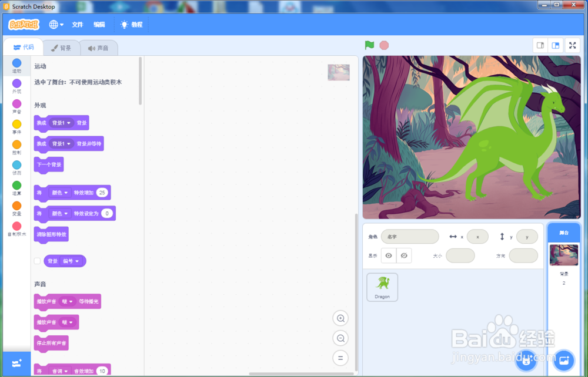Open 背景1 dropdown in 背景并等待 block
The image size is (588, 377).
click(61, 144)
